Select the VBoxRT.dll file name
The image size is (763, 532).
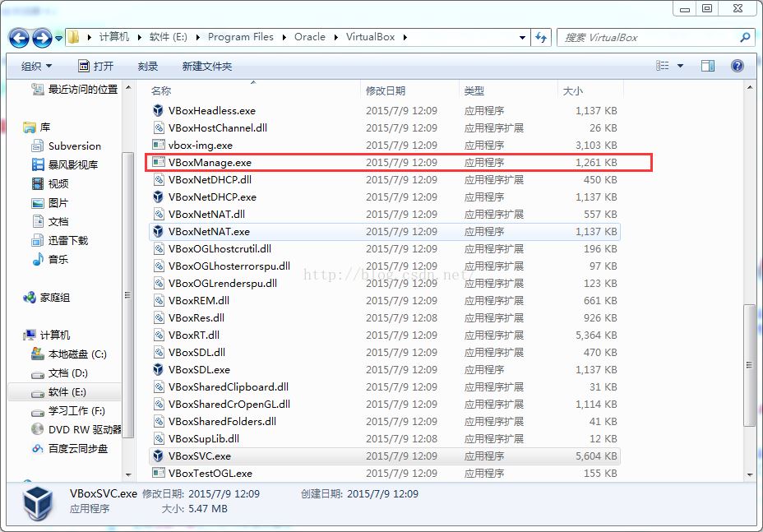194,335
